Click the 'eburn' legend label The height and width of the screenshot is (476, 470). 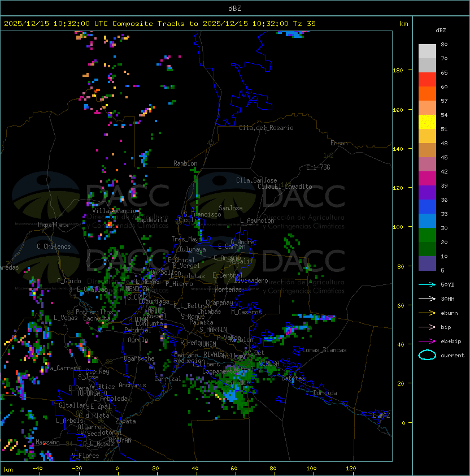(449, 313)
